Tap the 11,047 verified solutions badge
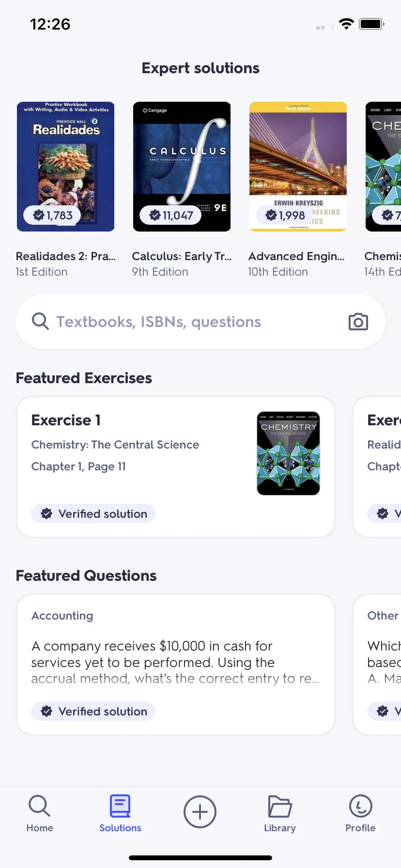The height and width of the screenshot is (868, 401). (x=171, y=215)
